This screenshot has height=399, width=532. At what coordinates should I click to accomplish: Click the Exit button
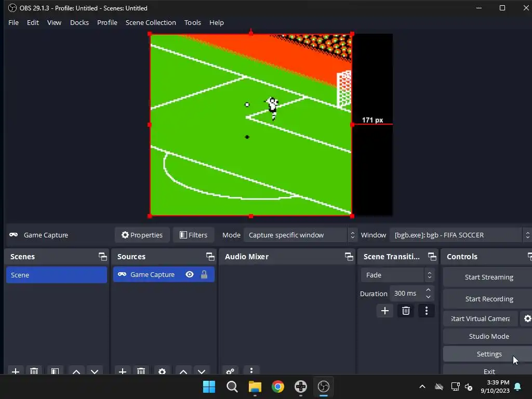tap(488, 370)
